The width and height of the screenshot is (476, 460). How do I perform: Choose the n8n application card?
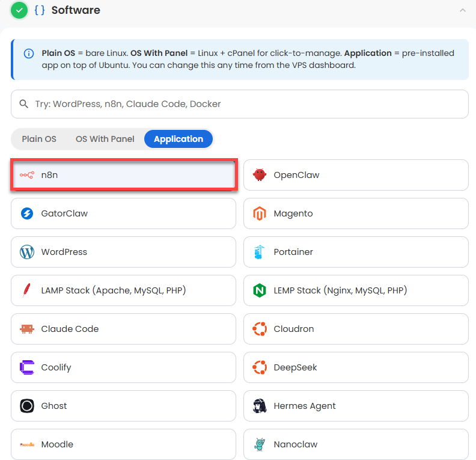pyautogui.click(x=124, y=175)
